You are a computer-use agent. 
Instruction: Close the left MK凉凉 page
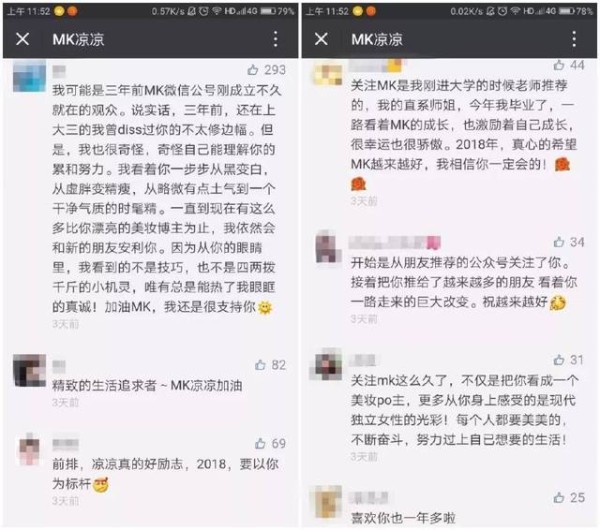tap(23, 39)
